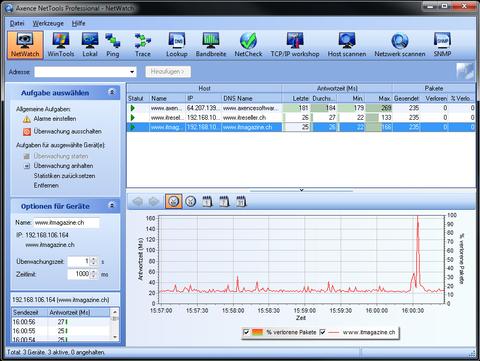Click the Überwachung anhalten link
Image resolution: width=480 pixels, height=361 pixels.
click(63, 166)
